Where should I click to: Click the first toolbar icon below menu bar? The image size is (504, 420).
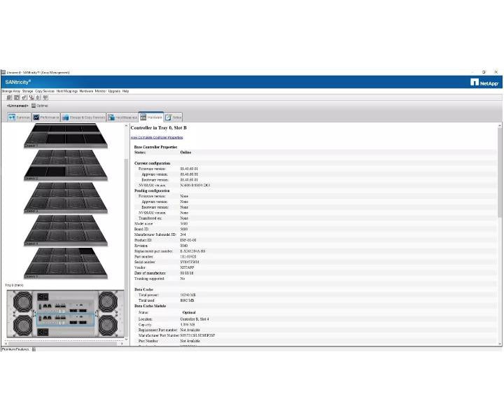coord(9,97)
